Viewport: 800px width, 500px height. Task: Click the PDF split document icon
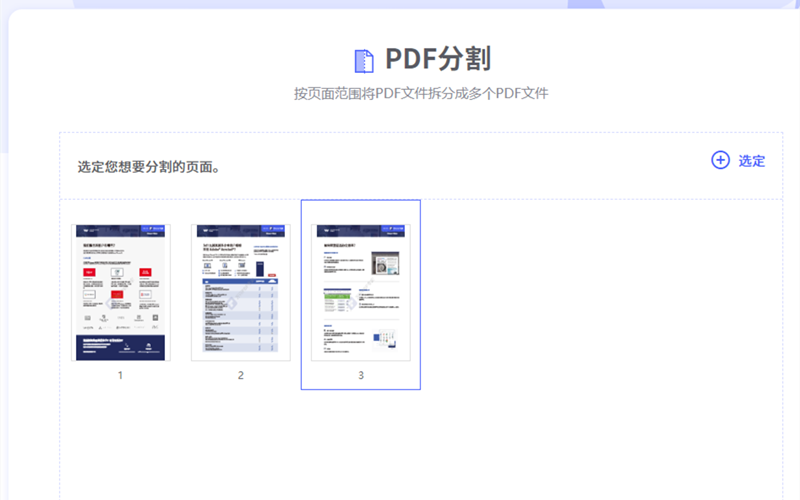coord(364,60)
